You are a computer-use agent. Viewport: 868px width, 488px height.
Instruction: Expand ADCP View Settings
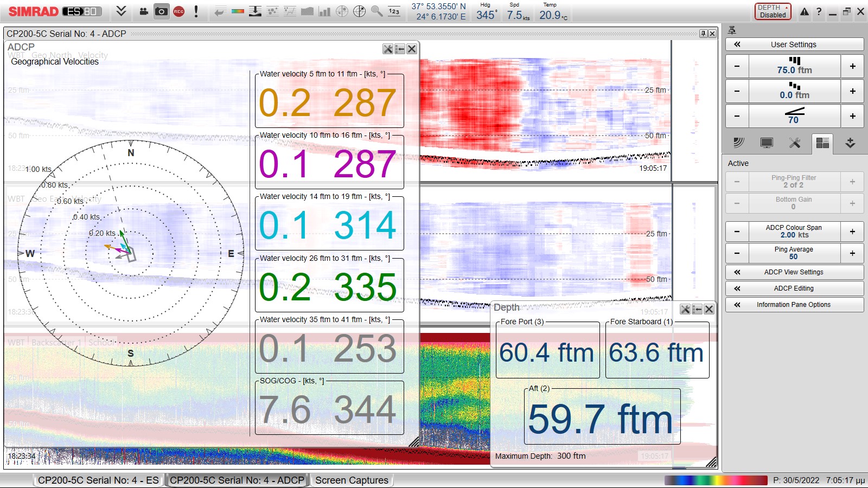point(794,272)
